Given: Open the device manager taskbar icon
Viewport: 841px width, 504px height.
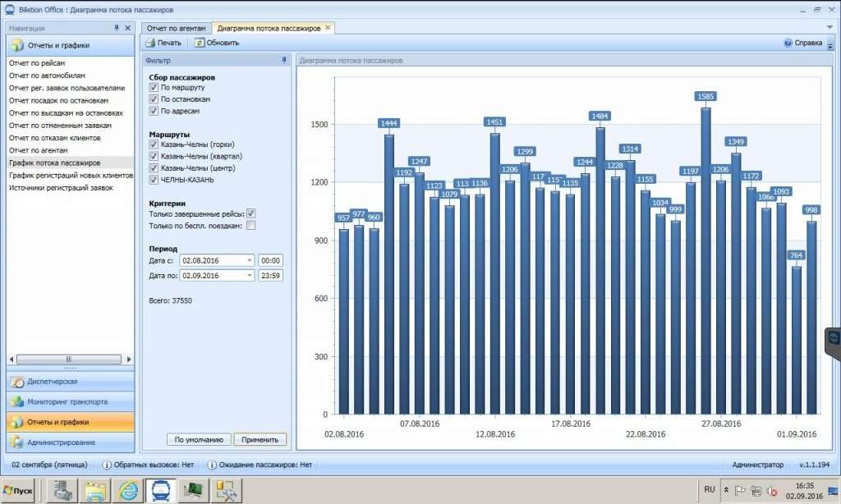Looking at the screenshot, I should click(x=192, y=491).
